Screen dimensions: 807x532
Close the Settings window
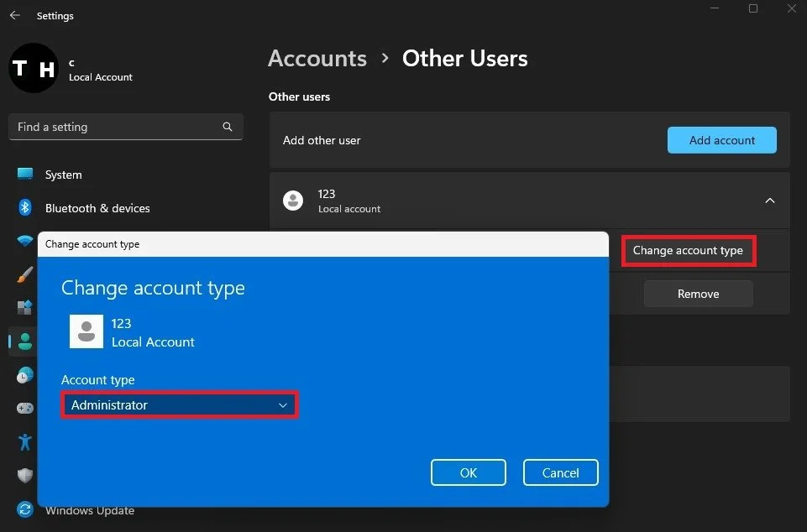pyautogui.click(x=792, y=8)
